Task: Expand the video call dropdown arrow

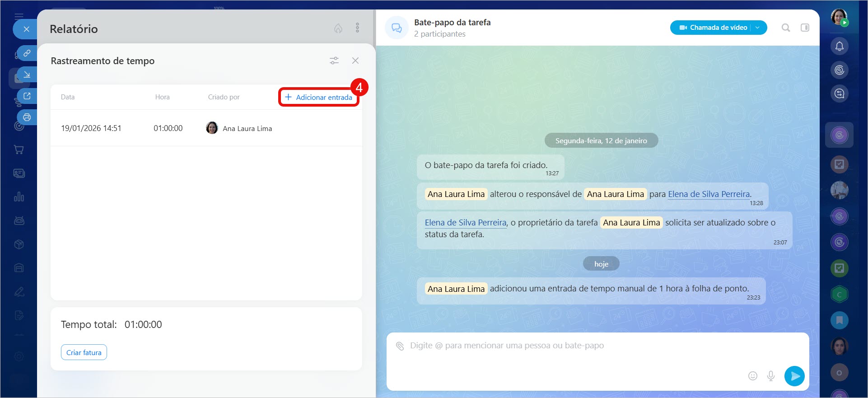Action: tap(758, 28)
